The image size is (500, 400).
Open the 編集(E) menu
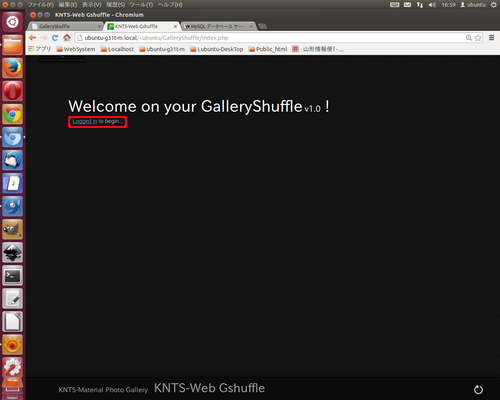pos(68,5)
